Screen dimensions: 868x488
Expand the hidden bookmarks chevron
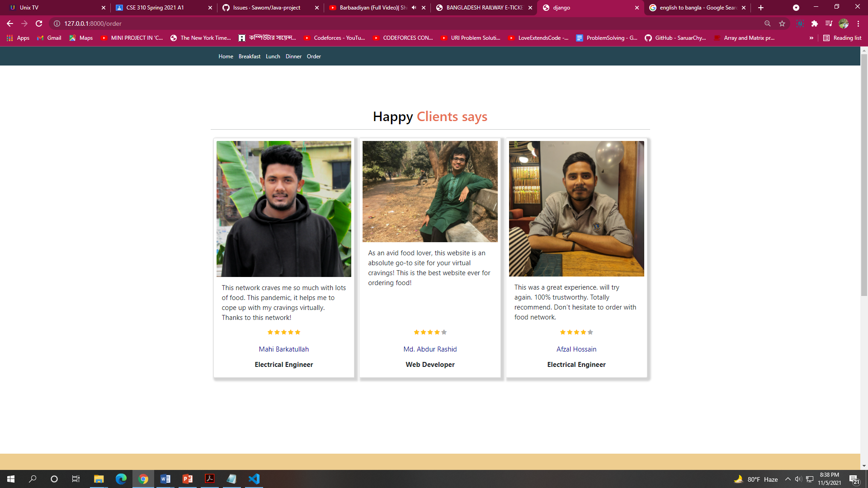pyautogui.click(x=811, y=38)
